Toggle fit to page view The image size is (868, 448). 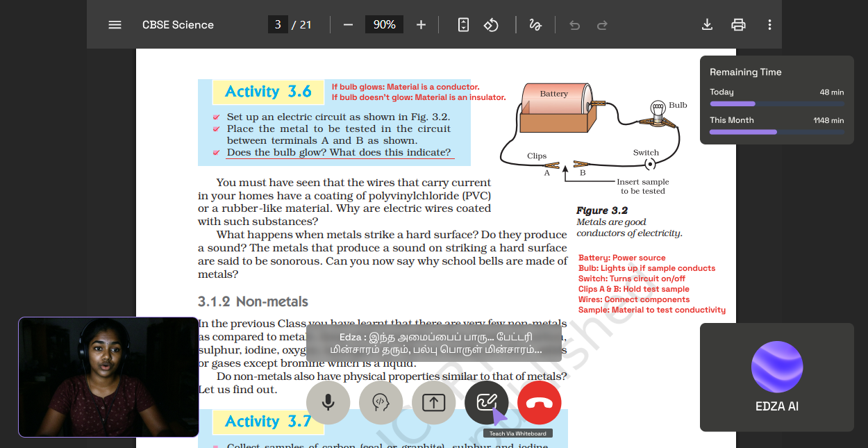[463, 25]
